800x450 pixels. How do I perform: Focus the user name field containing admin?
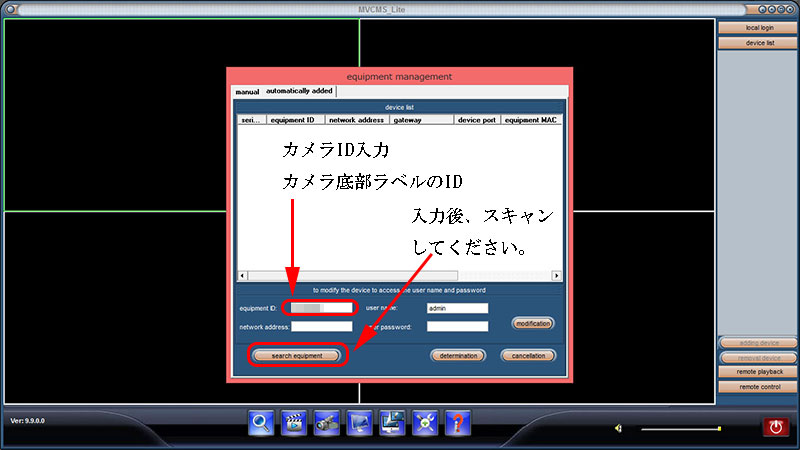pos(457,308)
